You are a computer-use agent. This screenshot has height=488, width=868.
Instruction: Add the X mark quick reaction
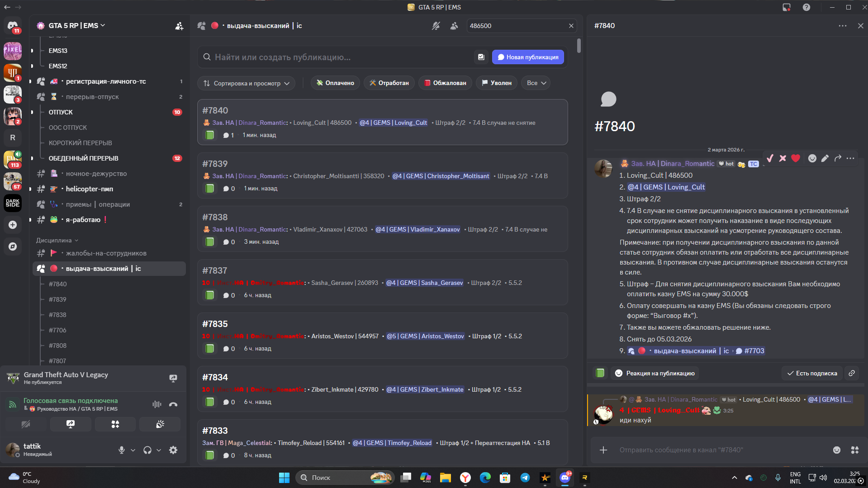tap(783, 158)
